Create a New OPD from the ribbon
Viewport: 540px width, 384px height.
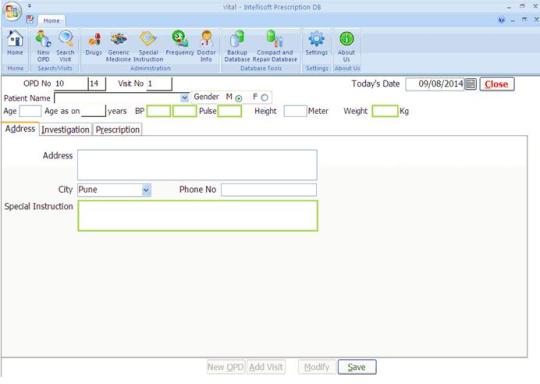click(x=43, y=46)
